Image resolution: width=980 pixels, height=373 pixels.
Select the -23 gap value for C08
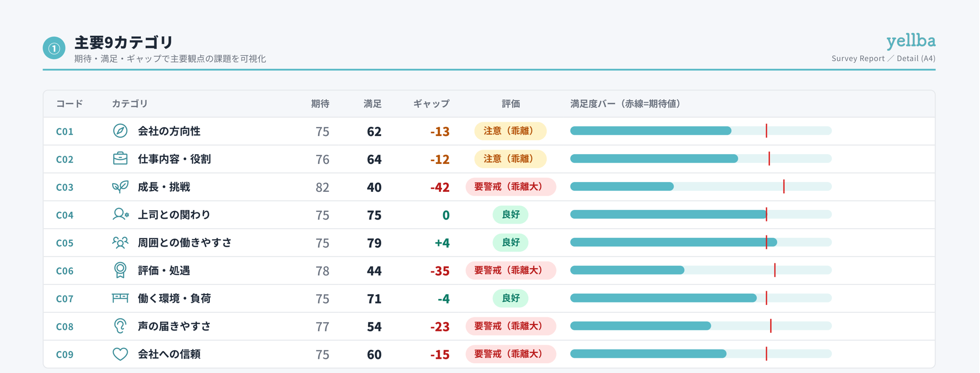pyautogui.click(x=440, y=326)
